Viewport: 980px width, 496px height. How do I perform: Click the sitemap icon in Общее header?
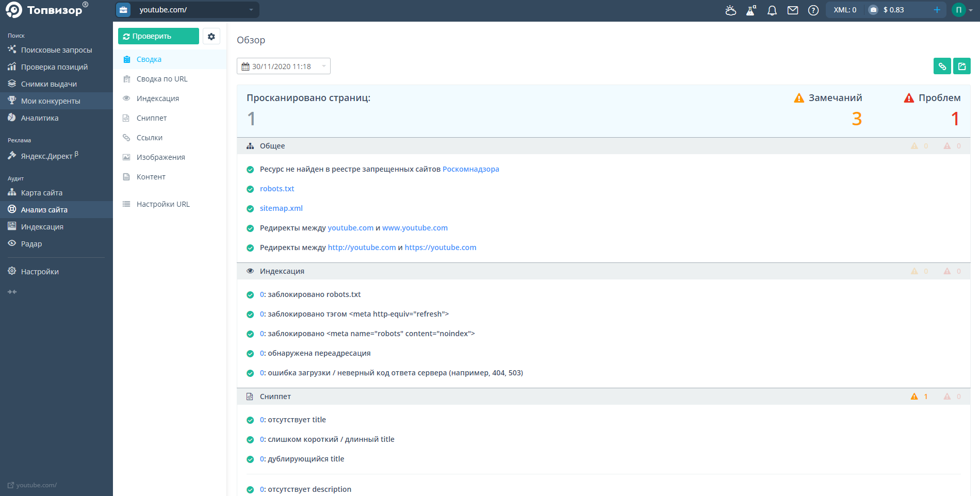(250, 146)
